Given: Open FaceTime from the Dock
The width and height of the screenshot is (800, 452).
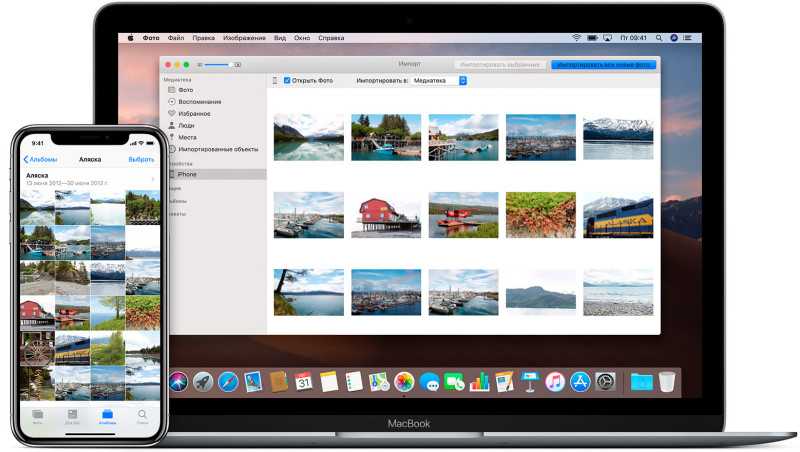Looking at the screenshot, I should (x=454, y=382).
